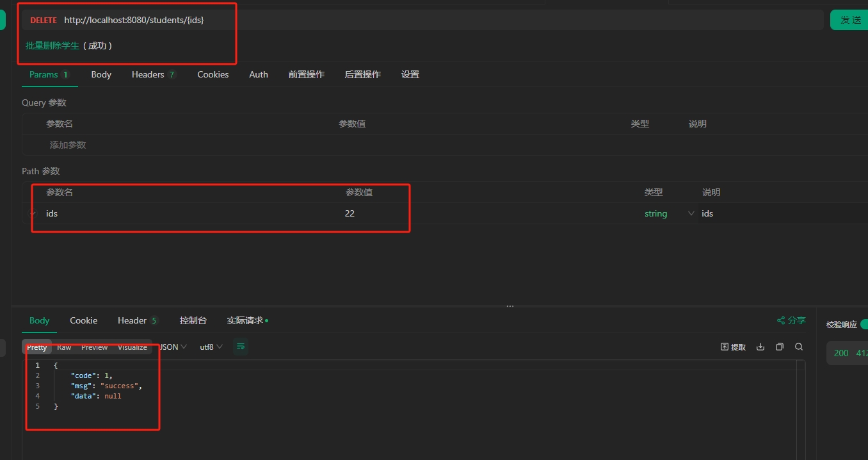This screenshot has width=868, height=460.
Task: Open the request Body tab
Action: pos(101,74)
